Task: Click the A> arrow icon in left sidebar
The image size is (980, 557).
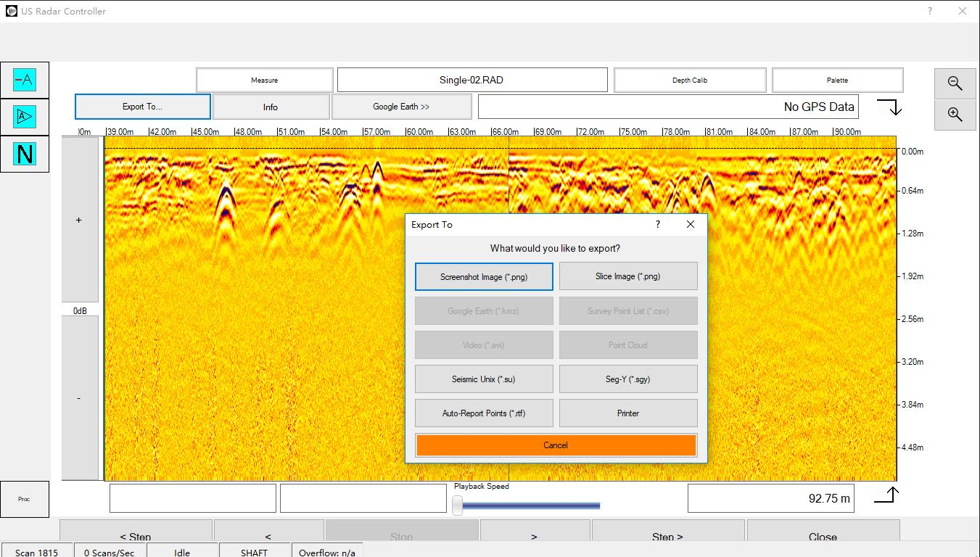Action: pyautogui.click(x=25, y=117)
